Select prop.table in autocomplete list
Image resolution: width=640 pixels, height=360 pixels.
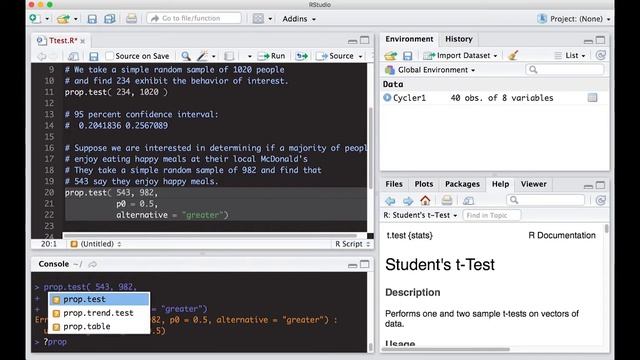pos(99,326)
